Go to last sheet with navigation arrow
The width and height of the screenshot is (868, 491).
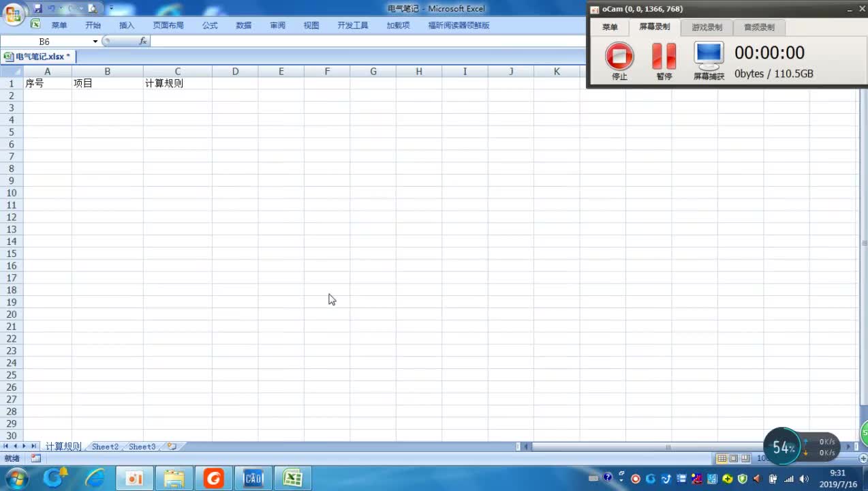(33, 446)
